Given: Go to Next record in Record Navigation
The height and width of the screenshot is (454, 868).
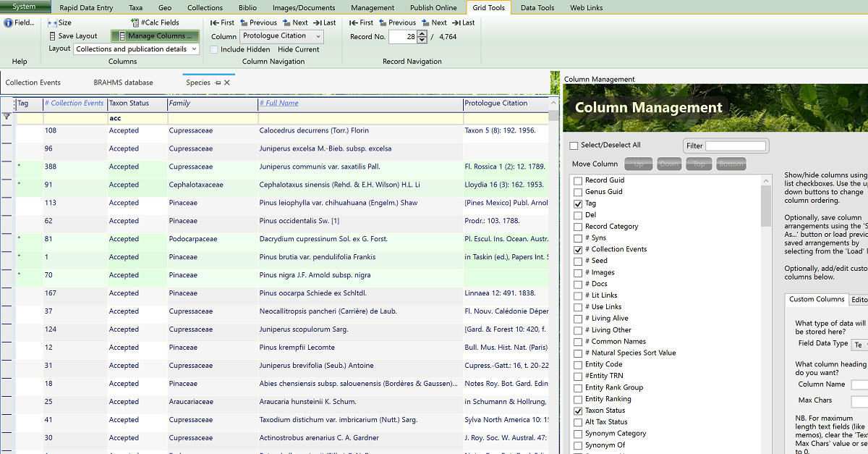Looking at the screenshot, I should click(x=433, y=22).
